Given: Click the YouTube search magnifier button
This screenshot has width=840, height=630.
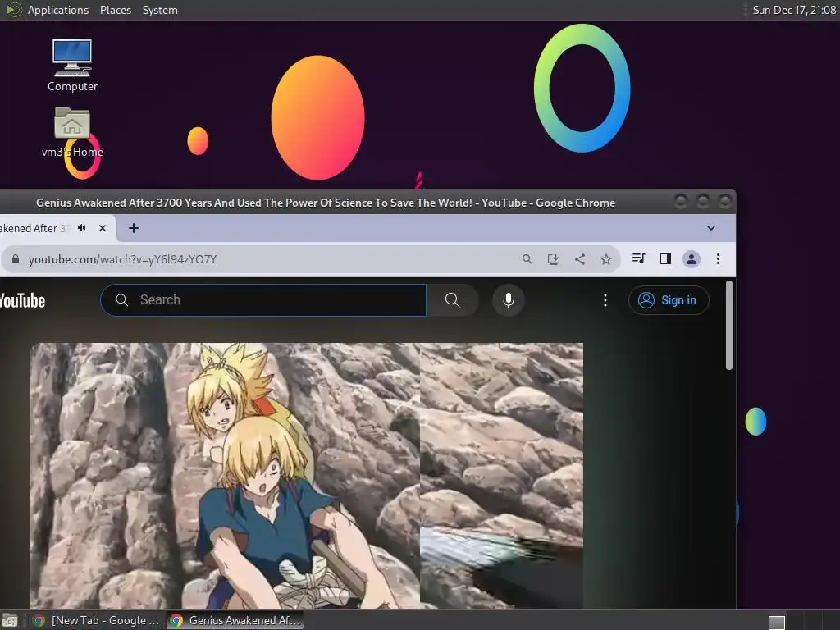Looking at the screenshot, I should click(x=453, y=300).
